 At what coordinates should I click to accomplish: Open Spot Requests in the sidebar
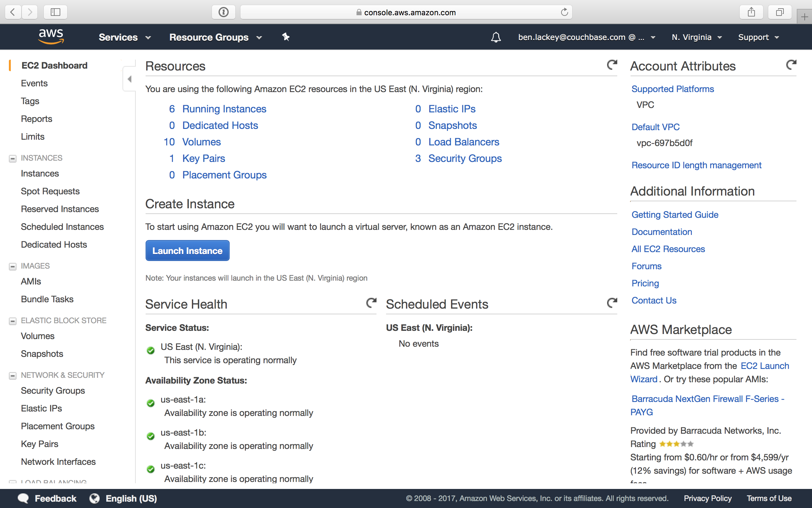click(x=50, y=191)
